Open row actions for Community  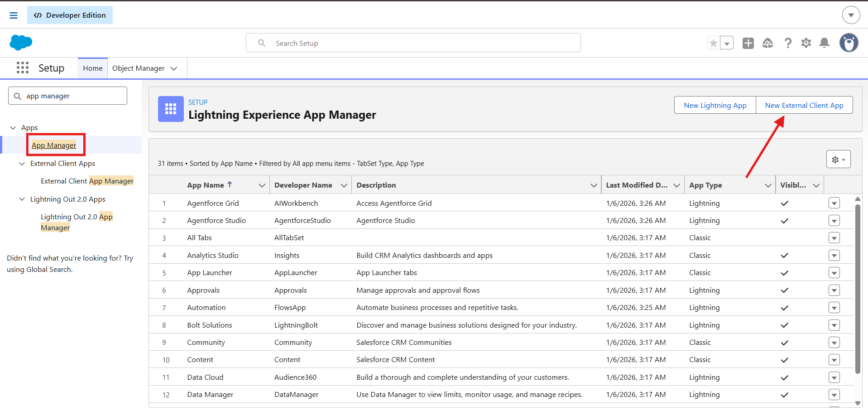pos(834,343)
